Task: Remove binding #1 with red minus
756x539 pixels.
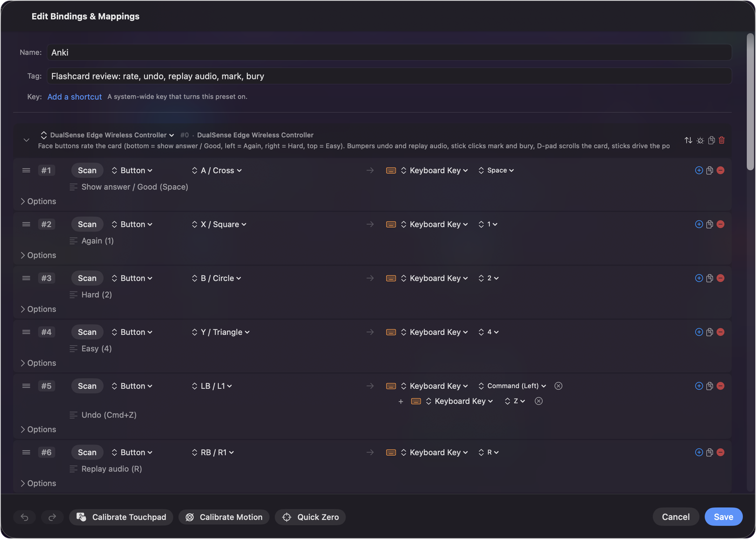Action: 720,171
